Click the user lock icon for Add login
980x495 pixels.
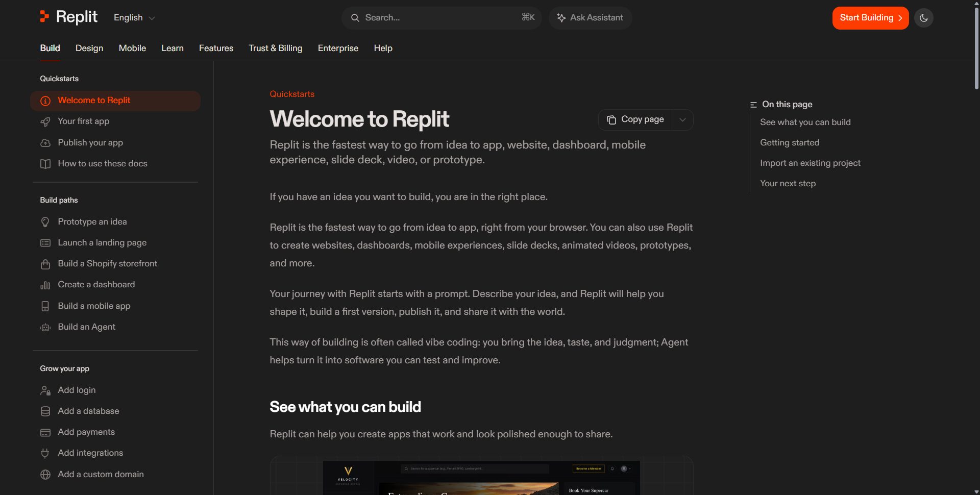pyautogui.click(x=45, y=390)
